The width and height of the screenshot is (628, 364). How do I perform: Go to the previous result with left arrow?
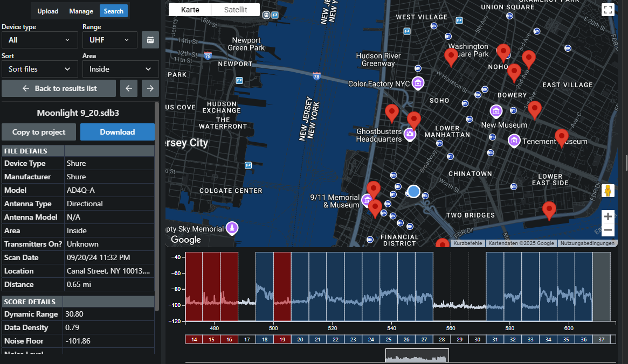[128, 88]
